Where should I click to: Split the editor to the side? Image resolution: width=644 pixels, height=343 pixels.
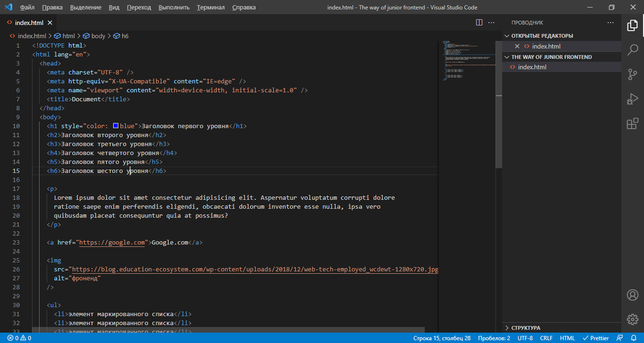click(x=479, y=23)
